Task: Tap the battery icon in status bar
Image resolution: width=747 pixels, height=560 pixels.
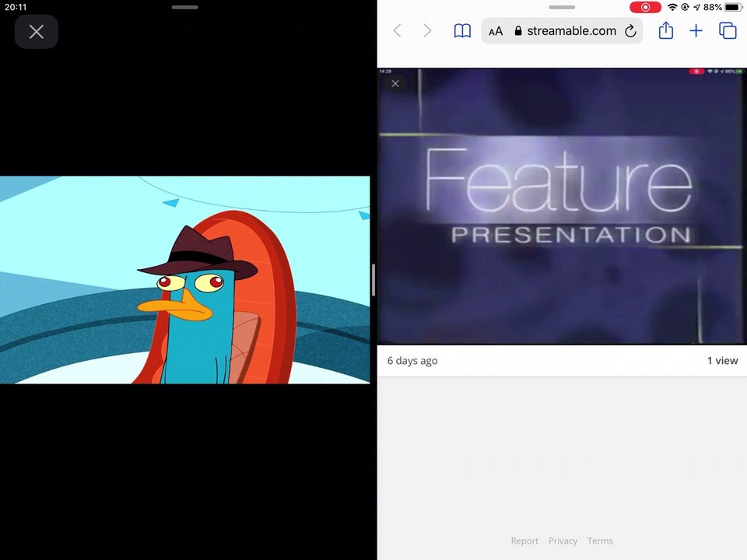Action: click(x=733, y=7)
